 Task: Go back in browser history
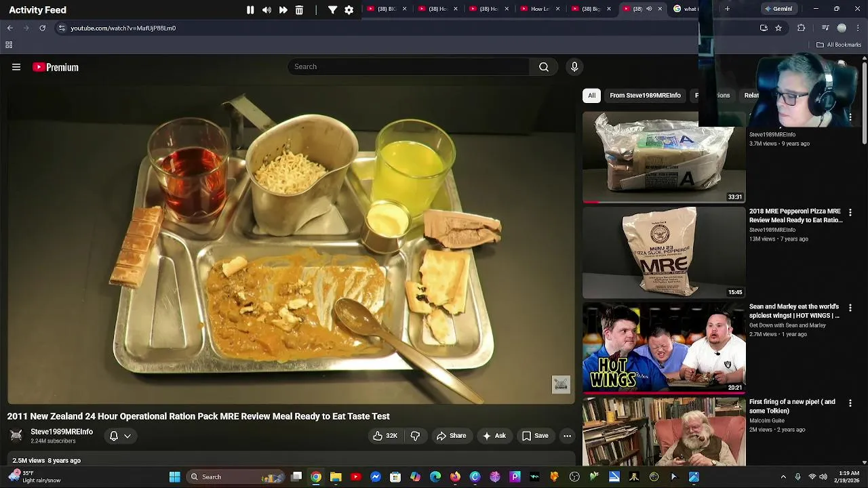click(9, 28)
